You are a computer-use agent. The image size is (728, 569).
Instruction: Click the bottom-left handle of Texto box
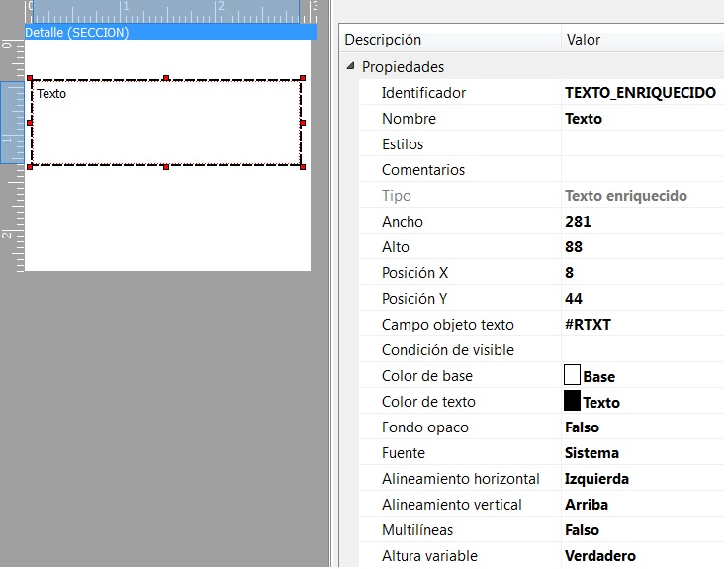pos(31,167)
